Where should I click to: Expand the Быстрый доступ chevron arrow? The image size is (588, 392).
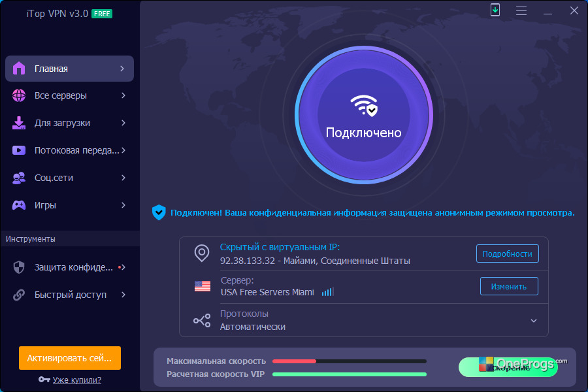123,295
